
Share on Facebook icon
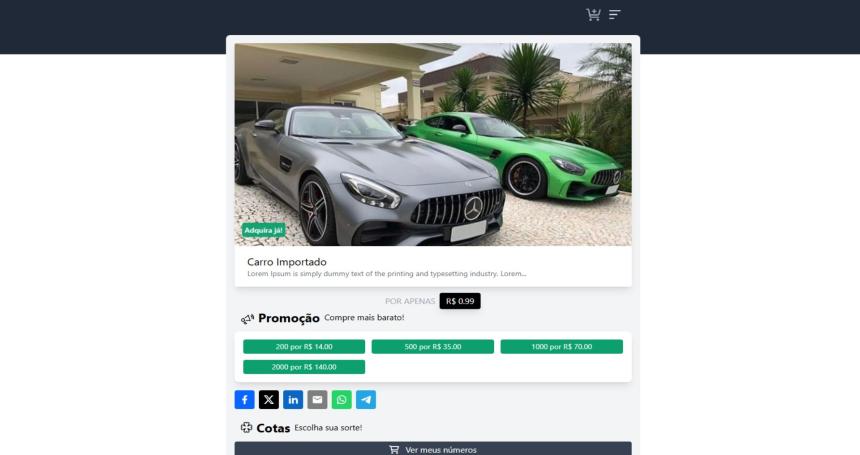(245, 400)
